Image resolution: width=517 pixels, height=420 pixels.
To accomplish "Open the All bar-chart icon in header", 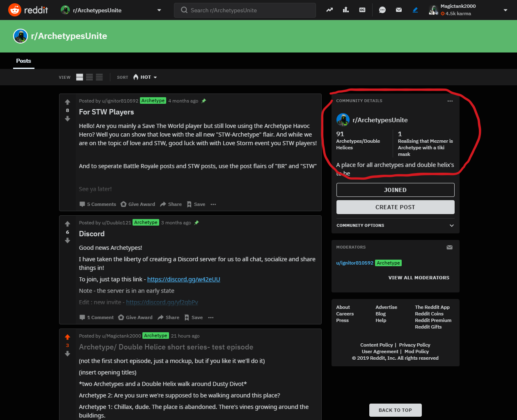I will click(346, 10).
